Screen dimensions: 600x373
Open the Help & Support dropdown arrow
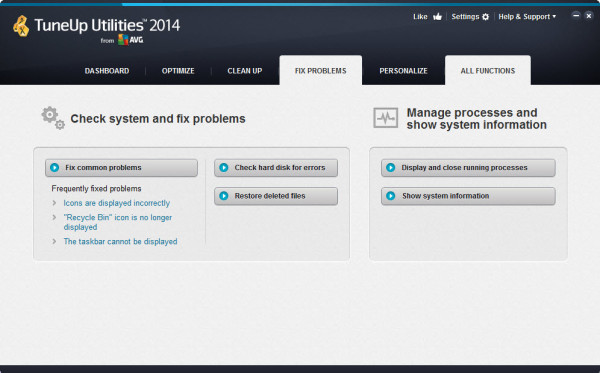point(554,17)
